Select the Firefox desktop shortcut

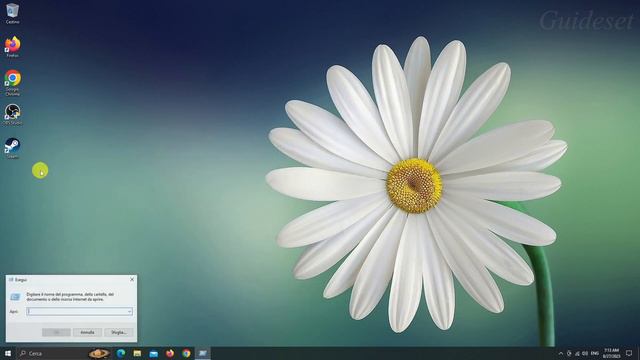tap(12, 47)
